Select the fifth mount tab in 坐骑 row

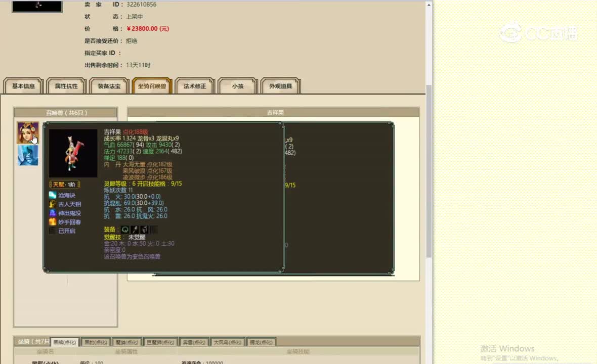194,342
